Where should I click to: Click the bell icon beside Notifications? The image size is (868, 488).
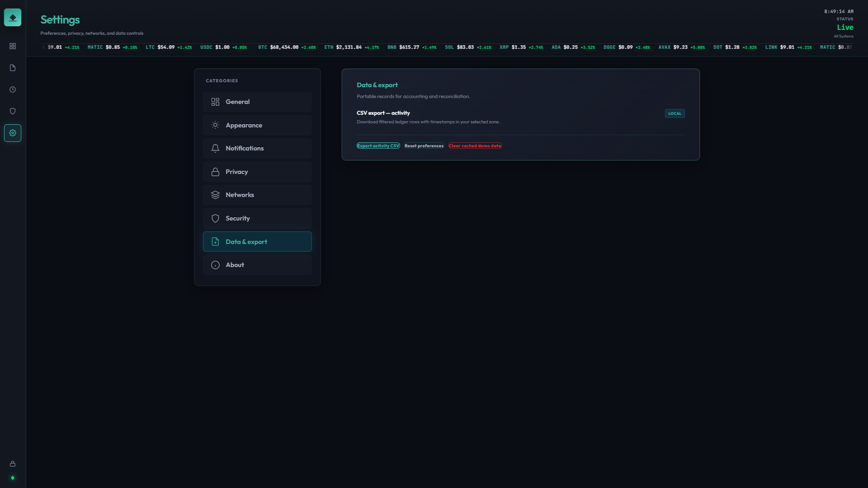tap(215, 148)
